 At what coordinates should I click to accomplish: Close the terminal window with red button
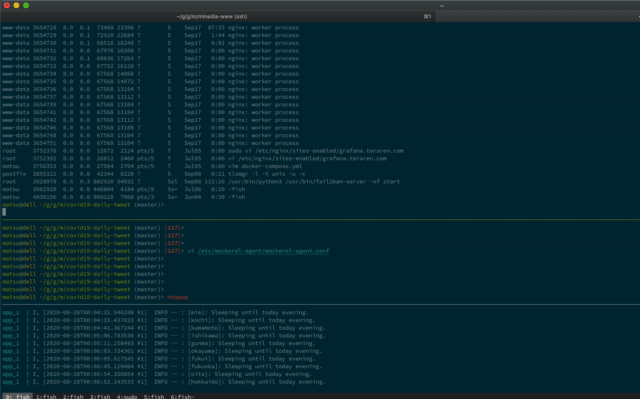point(7,5)
